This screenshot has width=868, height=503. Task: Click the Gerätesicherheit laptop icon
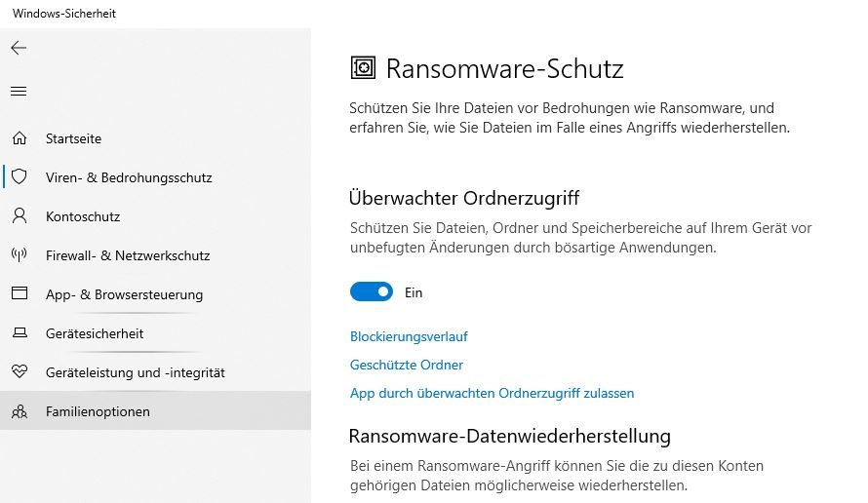pos(19,333)
